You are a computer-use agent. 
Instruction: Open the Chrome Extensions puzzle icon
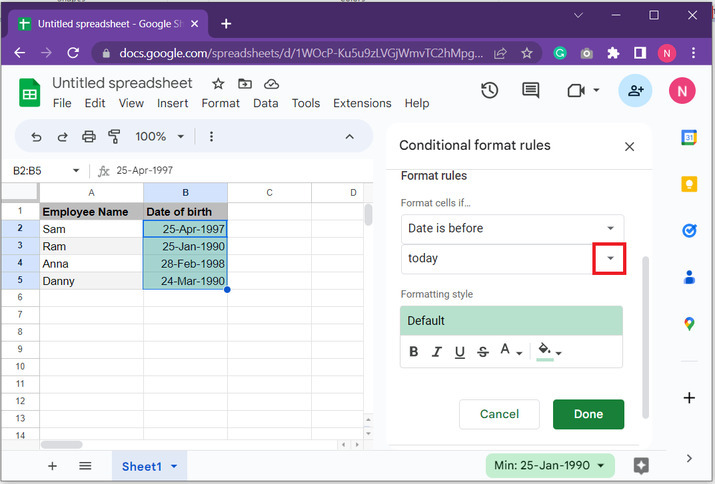[613, 53]
